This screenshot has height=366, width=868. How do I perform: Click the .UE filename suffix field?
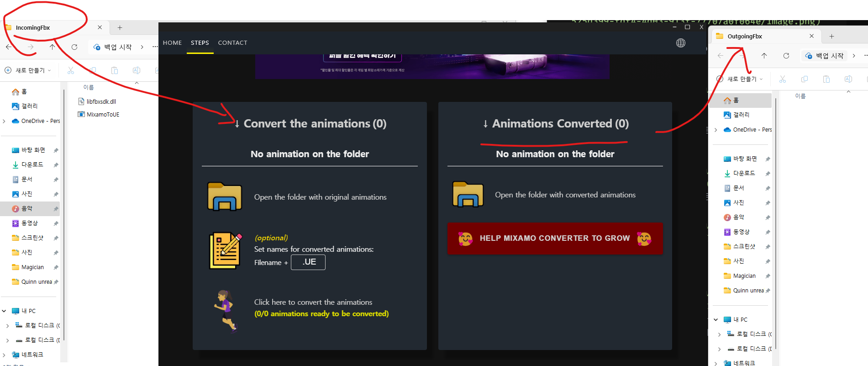308,262
